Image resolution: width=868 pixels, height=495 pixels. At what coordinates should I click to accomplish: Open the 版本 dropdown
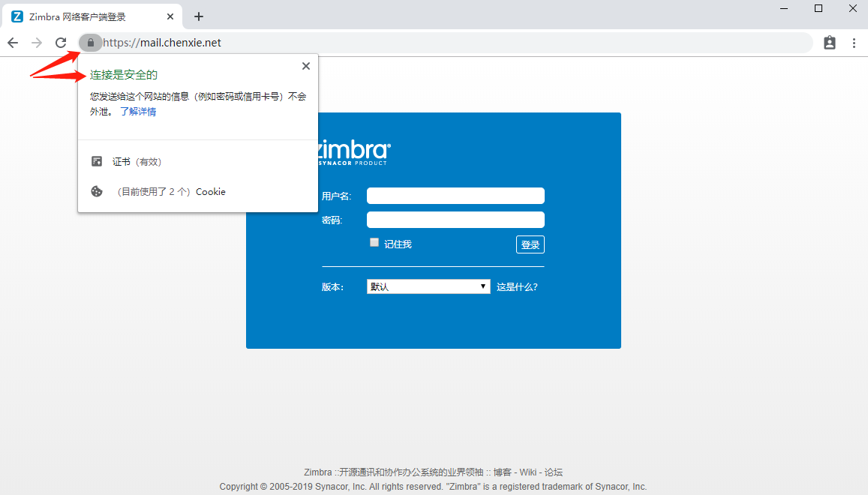(x=428, y=286)
